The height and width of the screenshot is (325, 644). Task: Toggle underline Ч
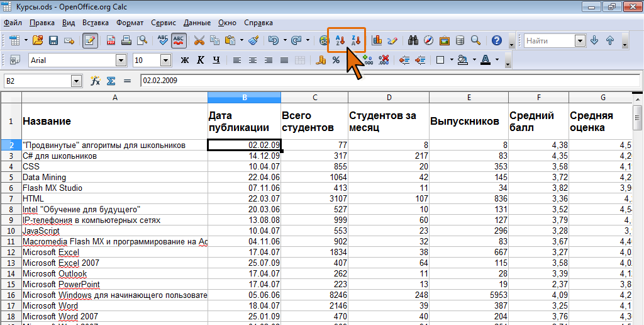pos(216,60)
